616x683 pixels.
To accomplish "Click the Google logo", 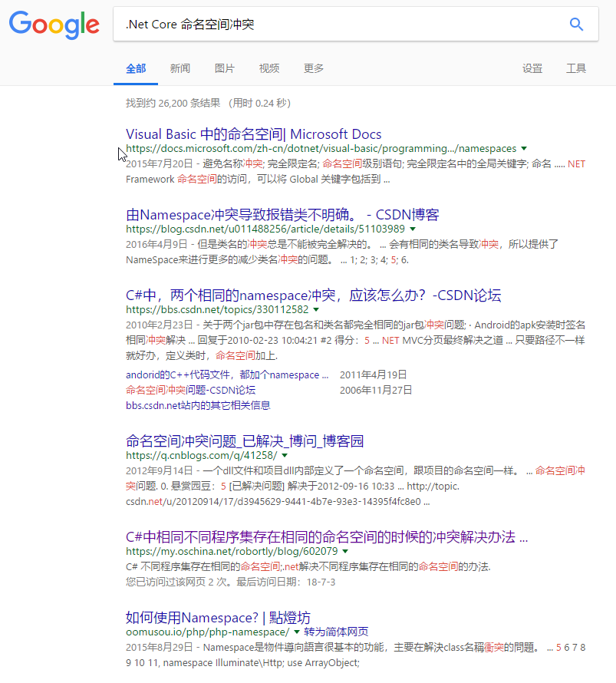I will tap(54, 25).
